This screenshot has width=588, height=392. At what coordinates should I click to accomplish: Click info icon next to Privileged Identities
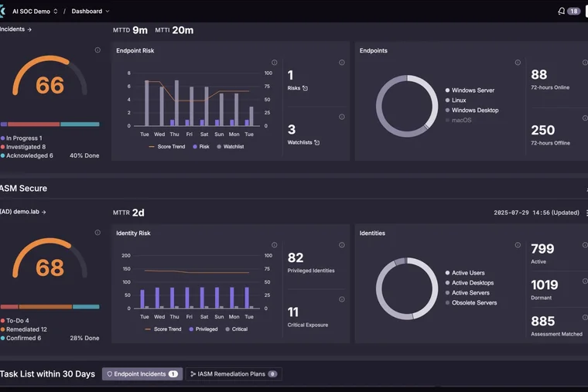tap(342, 245)
